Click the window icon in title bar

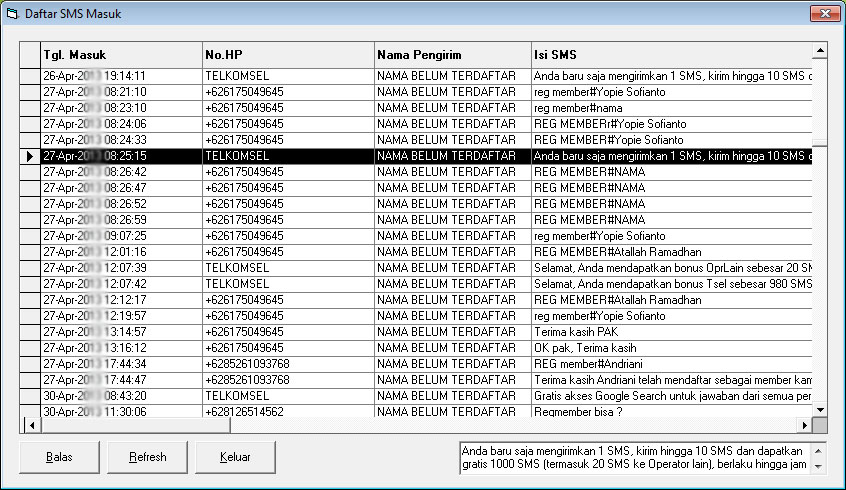13,13
